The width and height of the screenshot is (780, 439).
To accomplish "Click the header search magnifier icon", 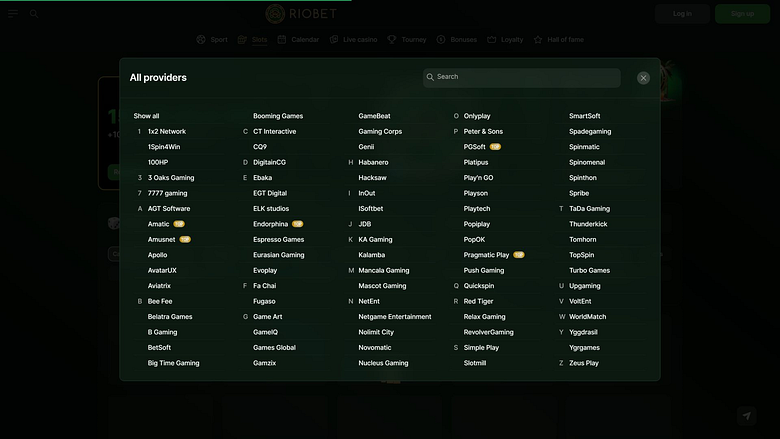I will click(34, 13).
